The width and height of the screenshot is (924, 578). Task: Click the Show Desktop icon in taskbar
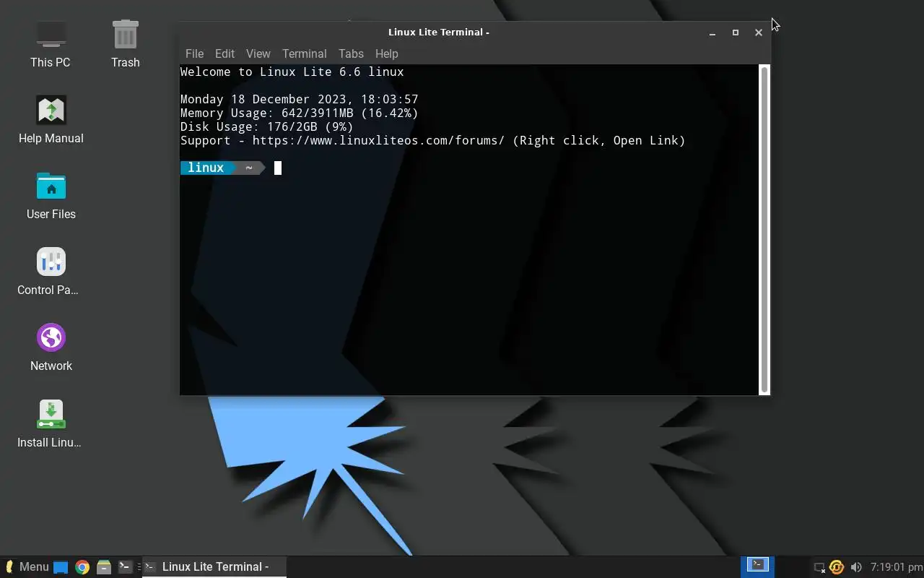pyautogui.click(x=61, y=567)
